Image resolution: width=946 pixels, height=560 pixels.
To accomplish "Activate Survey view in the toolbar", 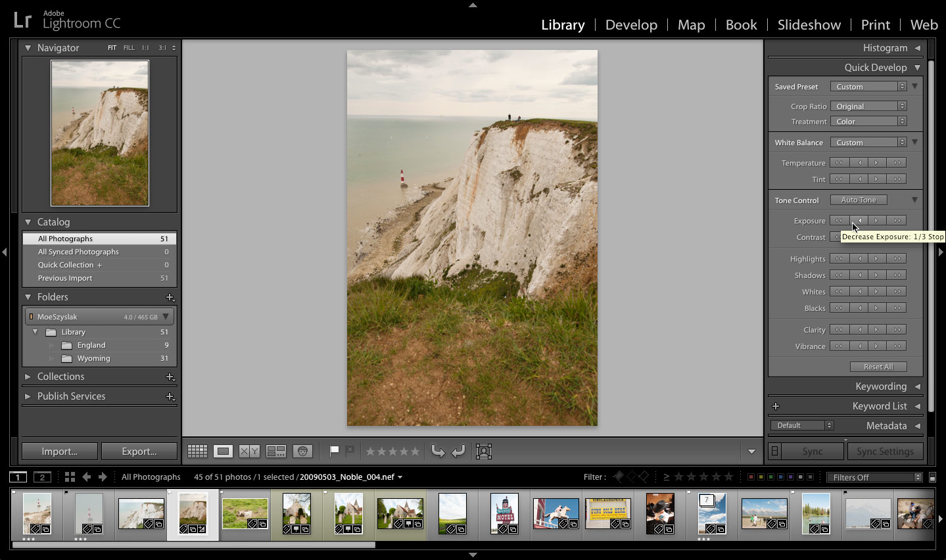I will pyautogui.click(x=276, y=451).
